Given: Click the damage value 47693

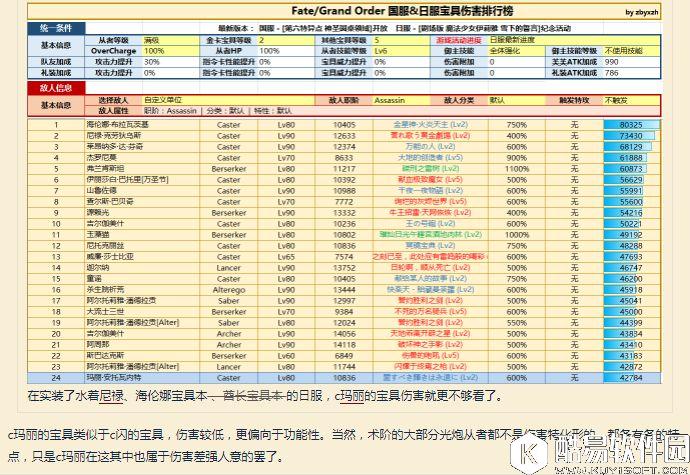Looking at the screenshot, I should pos(631,257).
